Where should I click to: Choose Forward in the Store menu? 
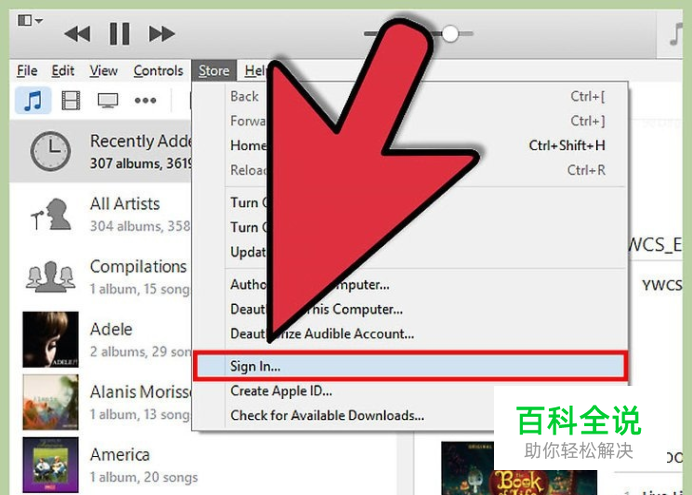(x=410, y=121)
